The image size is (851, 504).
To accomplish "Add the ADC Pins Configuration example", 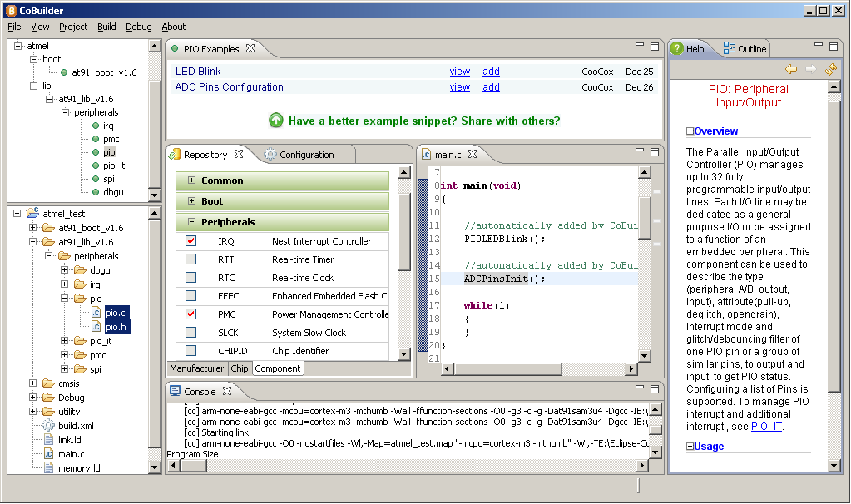I will [x=491, y=86].
